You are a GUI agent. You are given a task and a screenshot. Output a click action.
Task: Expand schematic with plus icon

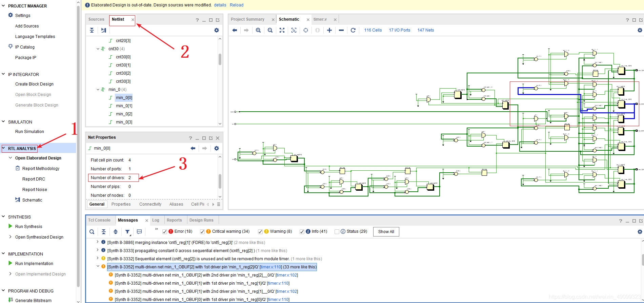point(329,30)
